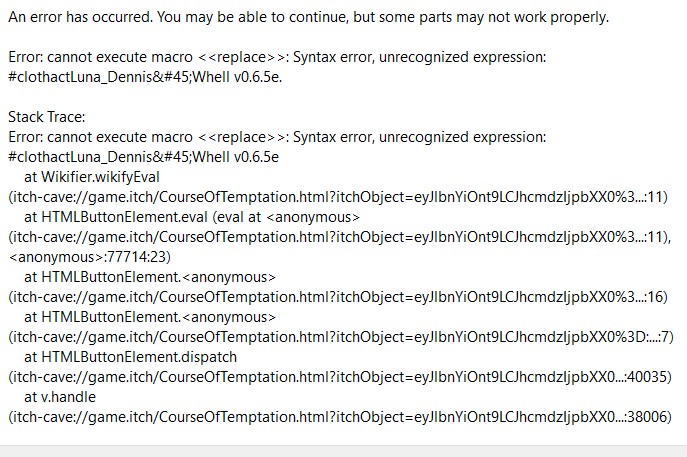Click "#clothactLuna_Dennis" text ending with a period

(145, 77)
